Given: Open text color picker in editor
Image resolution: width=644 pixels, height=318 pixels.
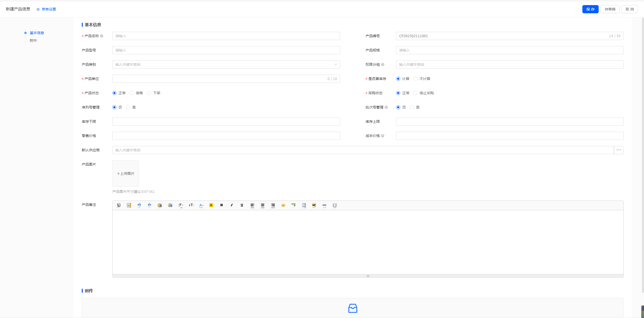Looking at the screenshot, I should pyautogui.click(x=201, y=205).
